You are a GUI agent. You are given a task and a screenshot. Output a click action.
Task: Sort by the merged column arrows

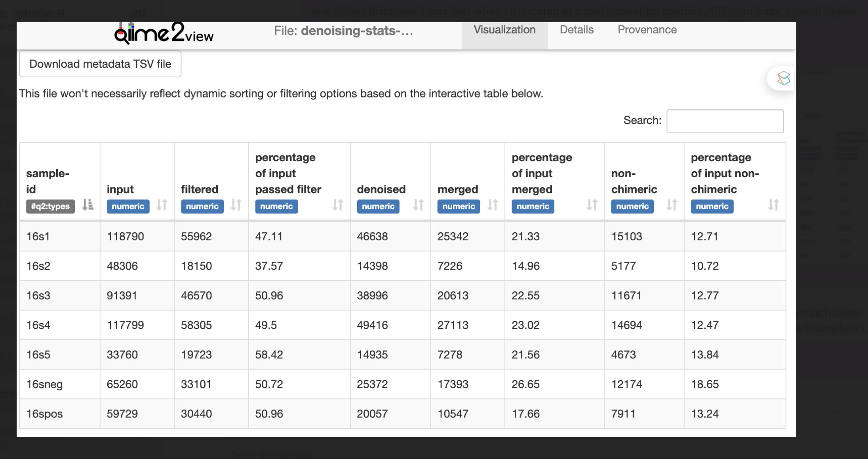[493, 205]
